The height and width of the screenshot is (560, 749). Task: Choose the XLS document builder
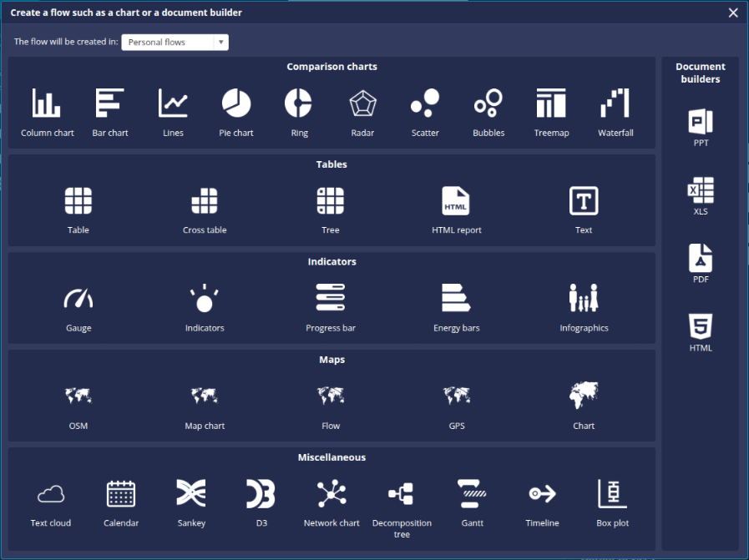(x=701, y=191)
